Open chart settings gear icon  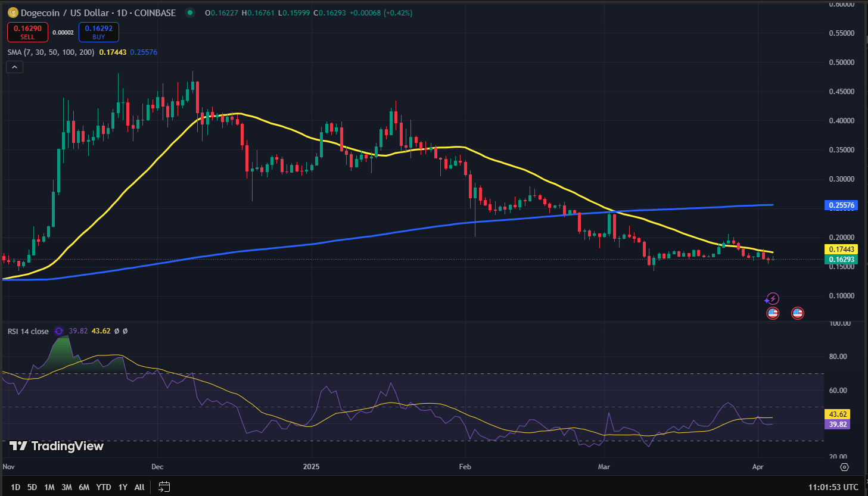coord(844,467)
